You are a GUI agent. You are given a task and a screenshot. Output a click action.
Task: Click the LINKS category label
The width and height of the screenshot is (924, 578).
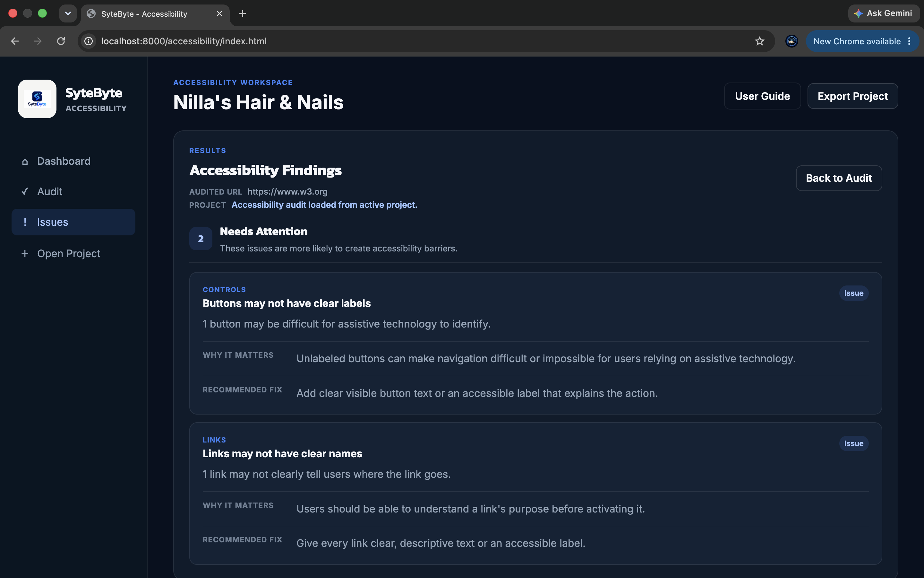(x=214, y=440)
